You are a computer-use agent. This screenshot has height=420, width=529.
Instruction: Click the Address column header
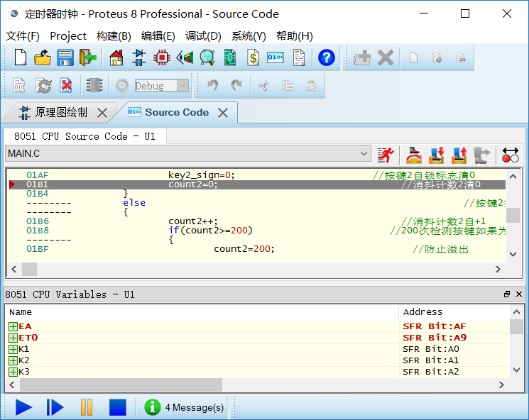[454, 311]
